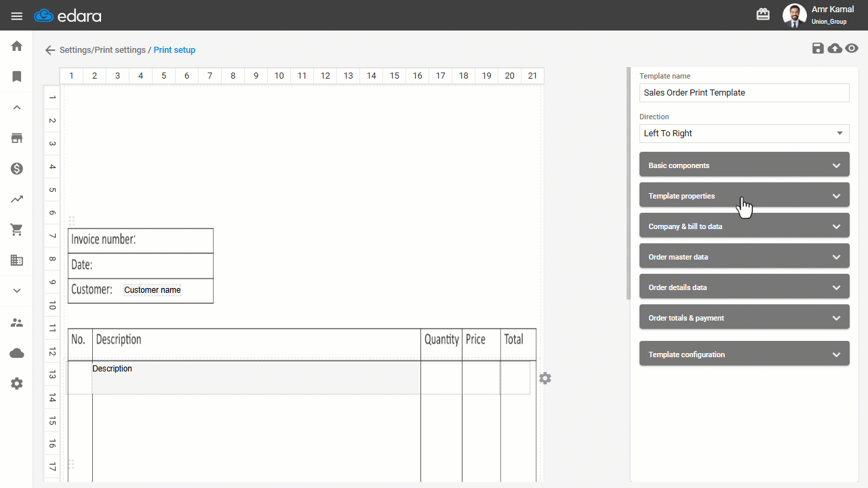Open the shopping cart sidebar icon
Image resolution: width=868 pixels, height=488 pixels.
(x=17, y=230)
